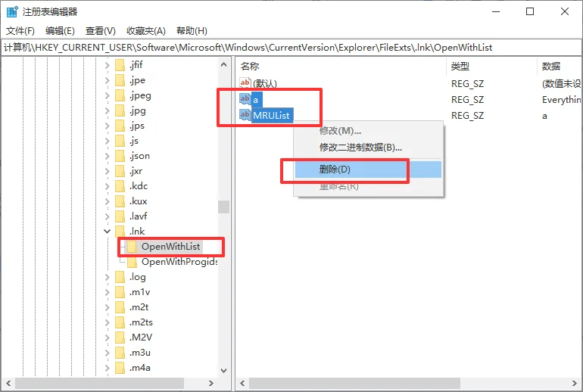Click the .json folder icon

click(120, 156)
